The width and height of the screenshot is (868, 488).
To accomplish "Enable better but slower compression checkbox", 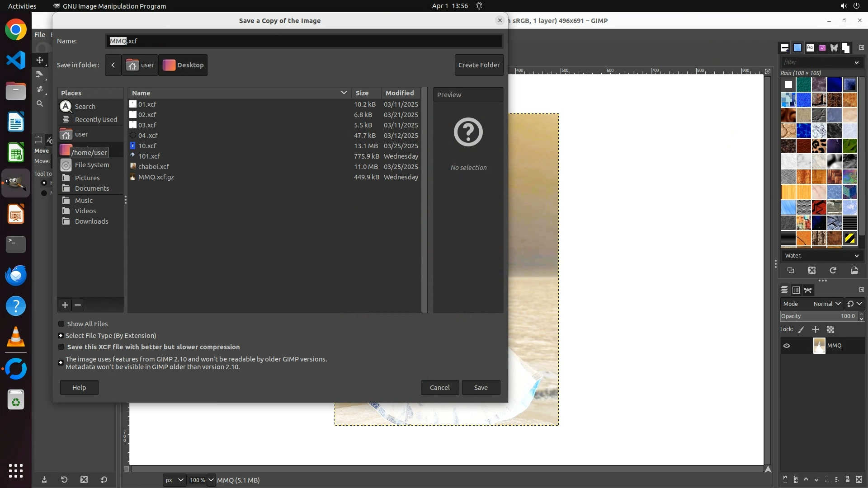I will 61,347.
